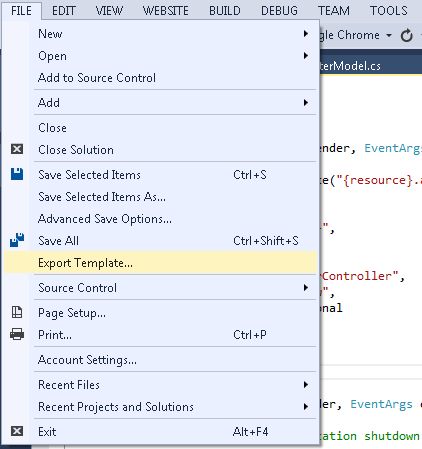Viewport: 422px width, 449px height.
Task: Open the BUILD menu
Action: 225,11
